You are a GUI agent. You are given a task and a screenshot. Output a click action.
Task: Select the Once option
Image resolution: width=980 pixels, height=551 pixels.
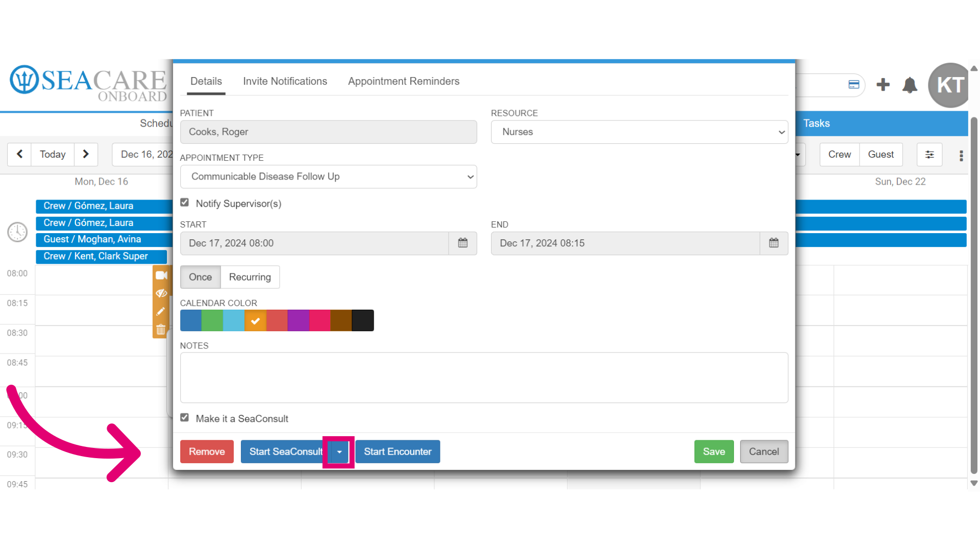pos(200,277)
